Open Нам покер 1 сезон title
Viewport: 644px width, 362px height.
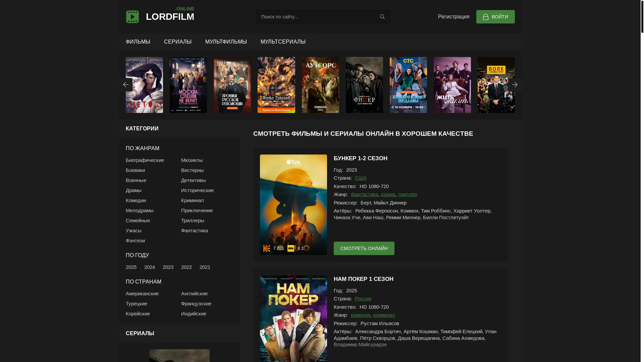(364, 279)
